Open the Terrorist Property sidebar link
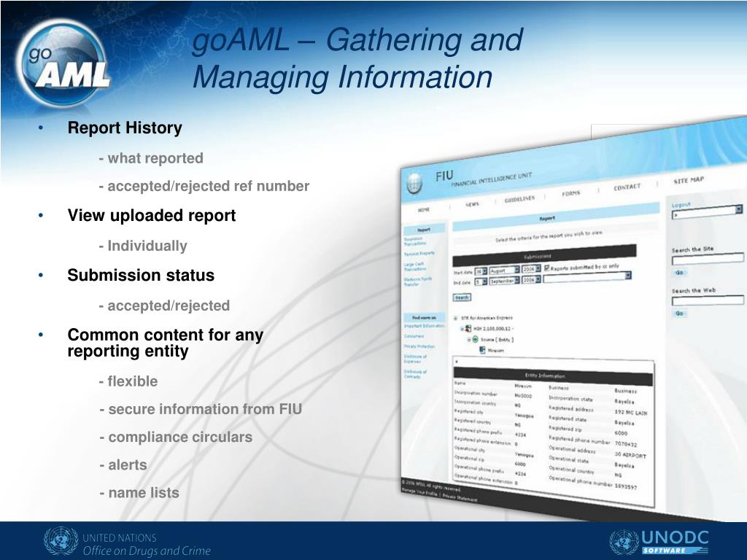This screenshot has height=560, width=747. click(419, 253)
